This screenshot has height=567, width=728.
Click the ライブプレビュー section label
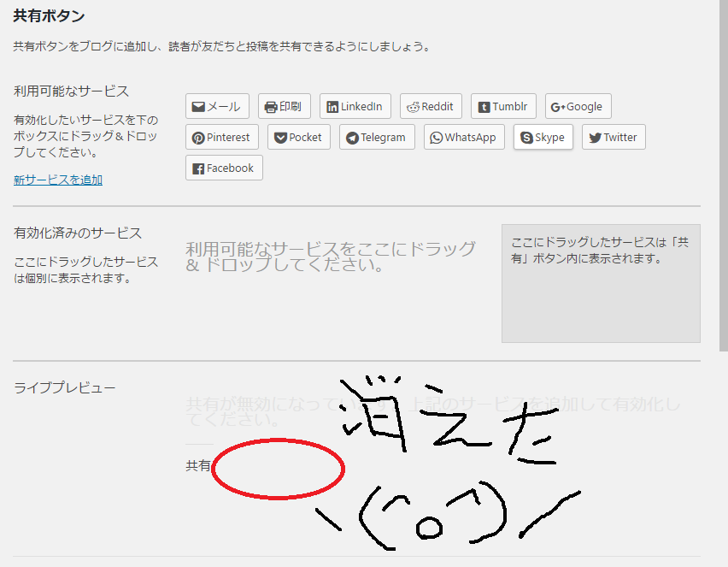[x=65, y=388]
